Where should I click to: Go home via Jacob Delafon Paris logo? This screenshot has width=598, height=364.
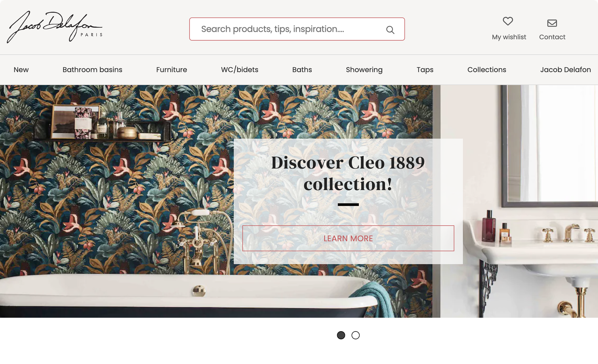tap(55, 27)
